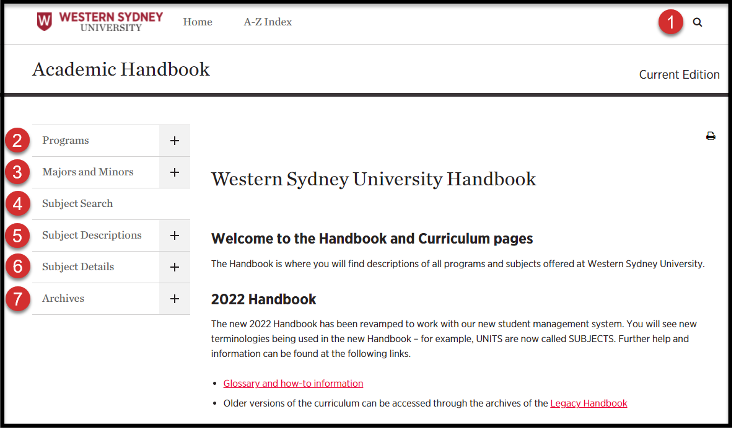Open Glossary and how-to information link
732x428 pixels.
(x=293, y=383)
